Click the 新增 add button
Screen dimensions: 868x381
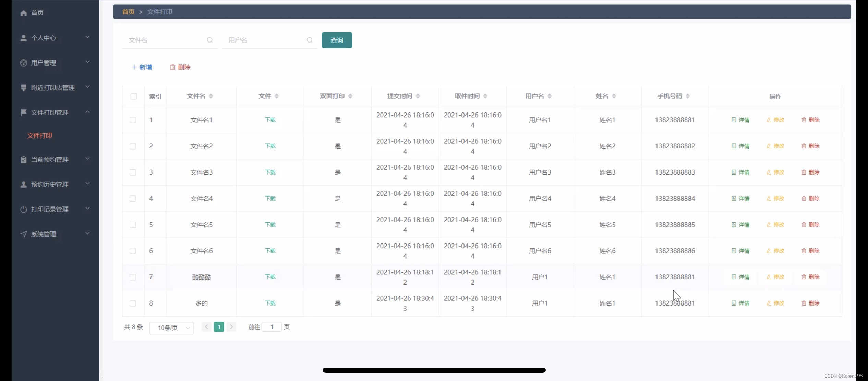(142, 67)
